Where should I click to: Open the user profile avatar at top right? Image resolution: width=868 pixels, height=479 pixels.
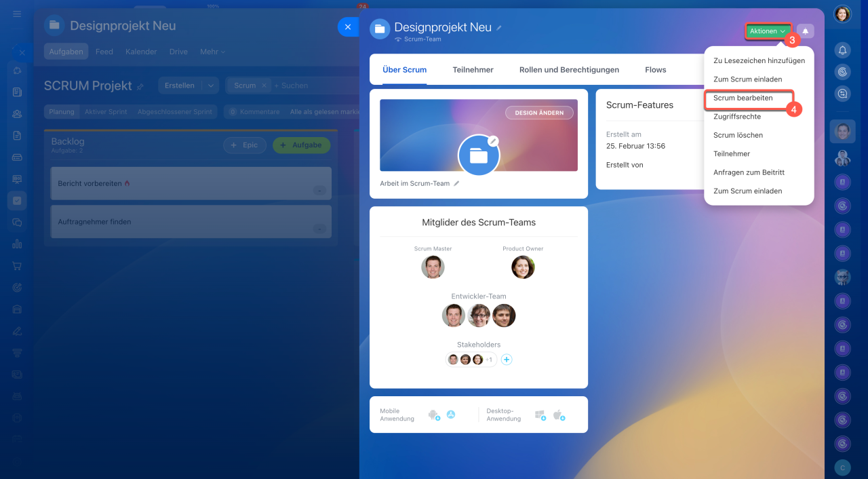pyautogui.click(x=842, y=14)
